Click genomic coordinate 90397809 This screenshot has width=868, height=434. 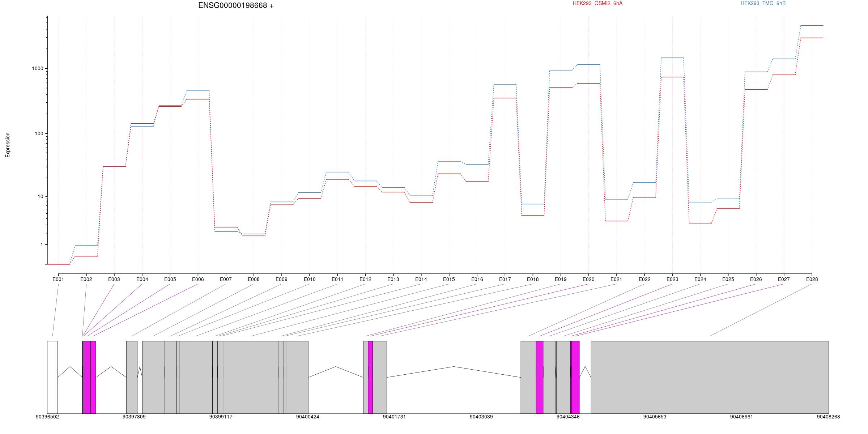point(134,417)
